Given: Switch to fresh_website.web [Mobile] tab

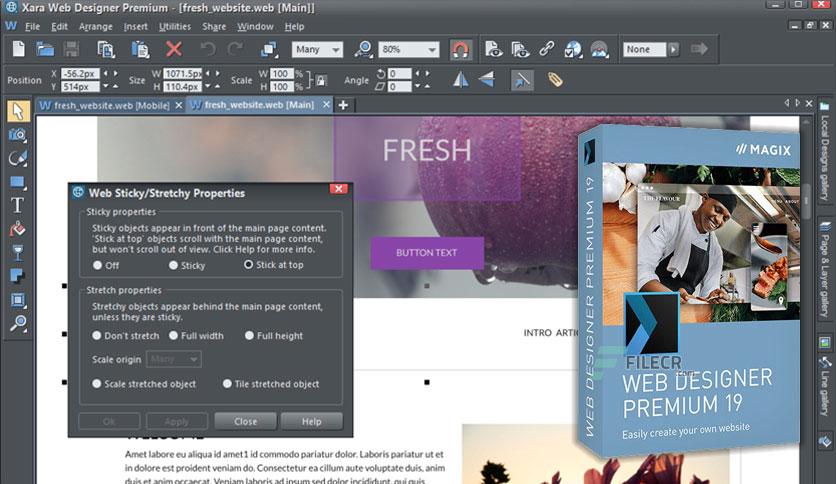Looking at the screenshot, I should click(110, 105).
